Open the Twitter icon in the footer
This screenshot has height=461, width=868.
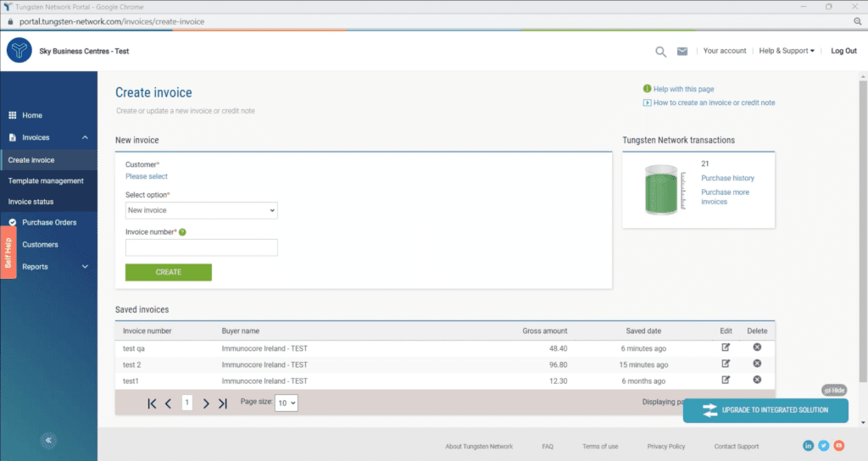coord(824,446)
